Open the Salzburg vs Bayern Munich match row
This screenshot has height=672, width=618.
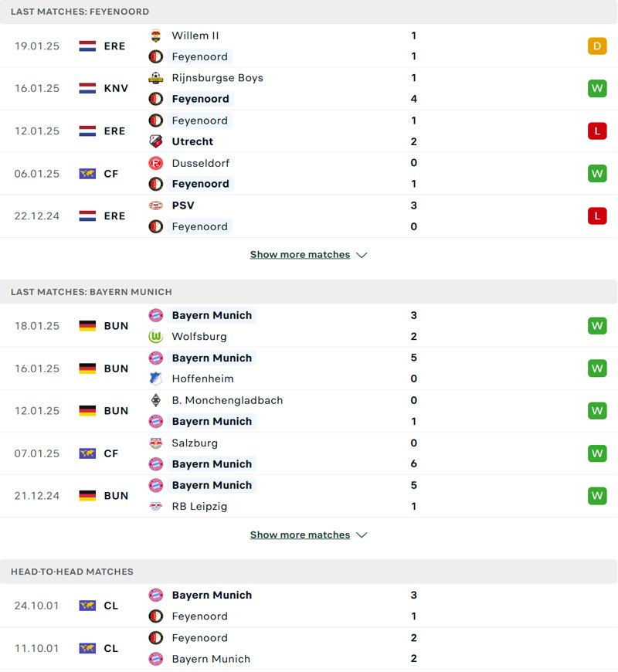(x=309, y=453)
